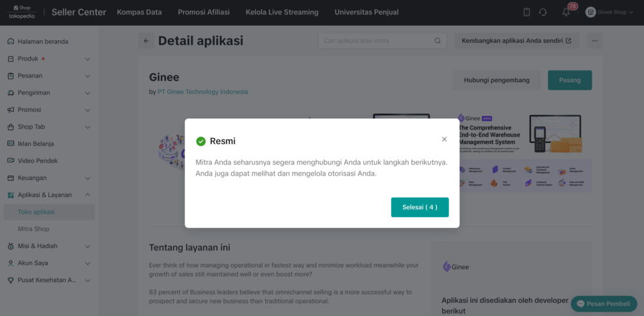
Task: Collapse the Aplikasi & Layanan chevron
Action: pyautogui.click(x=87, y=195)
